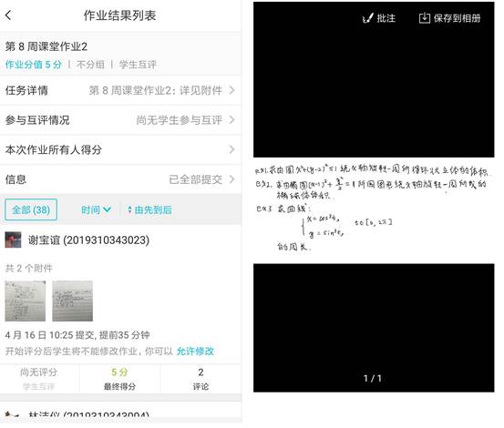Tap the handwritten homework image in viewer

click(x=374, y=209)
